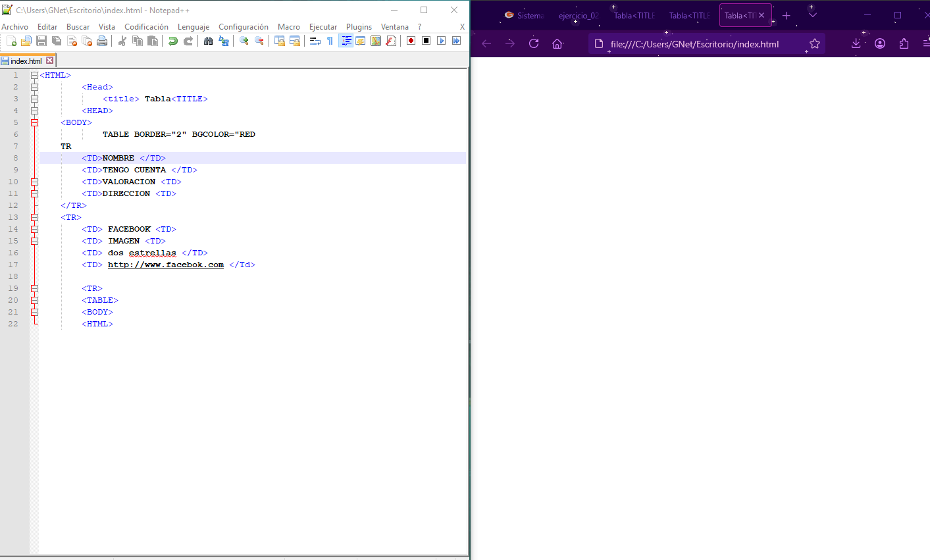Bookmark this page with the star icon
Image resolution: width=930 pixels, height=560 pixels.
pyautogui.click(x=815, y=43)
